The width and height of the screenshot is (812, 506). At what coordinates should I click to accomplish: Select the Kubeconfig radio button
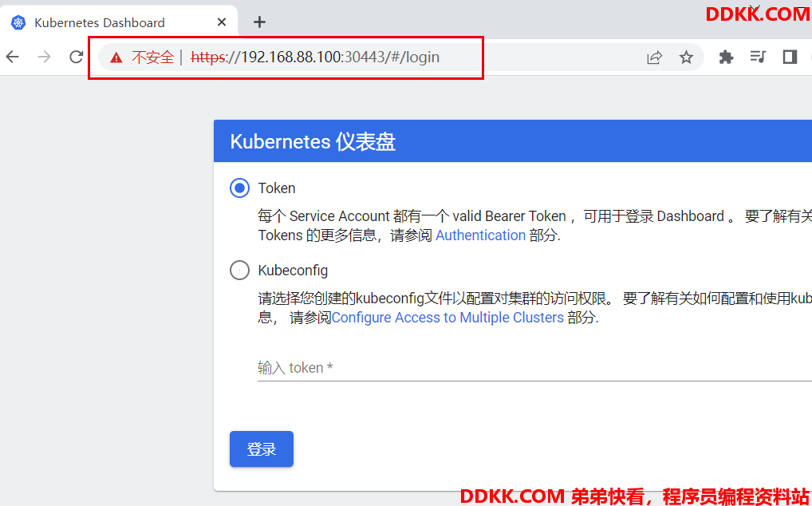click(x=240, y=271)
